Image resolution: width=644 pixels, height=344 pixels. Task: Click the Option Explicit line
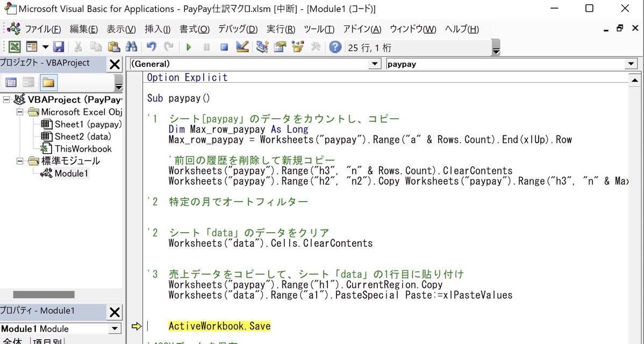[187, 77]
